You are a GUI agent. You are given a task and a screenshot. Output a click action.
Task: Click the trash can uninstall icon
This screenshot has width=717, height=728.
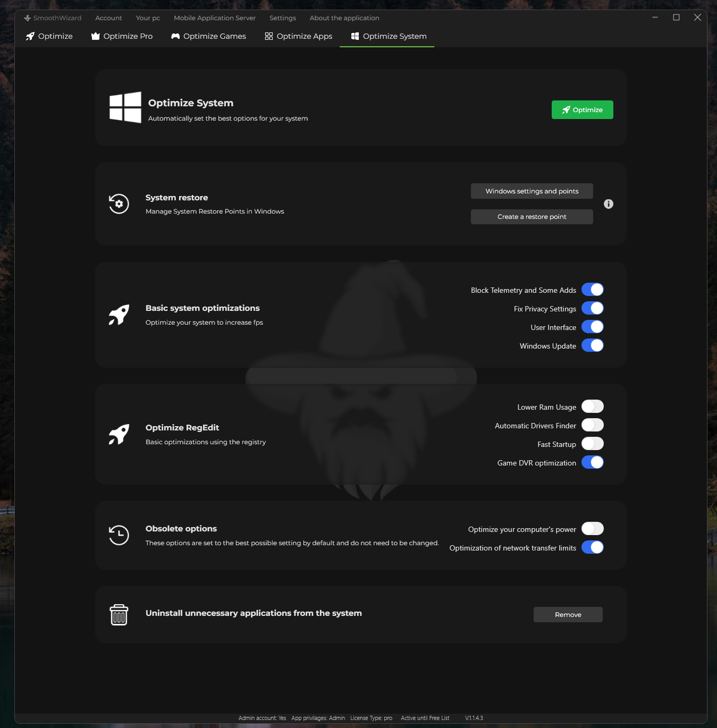(119, 615)
